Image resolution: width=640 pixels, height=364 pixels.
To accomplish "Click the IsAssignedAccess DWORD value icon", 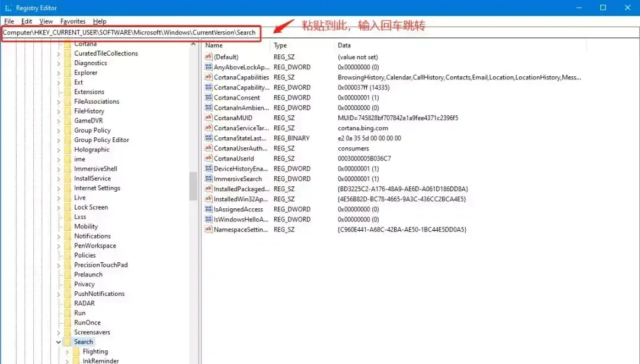I will tap(208, 209).
